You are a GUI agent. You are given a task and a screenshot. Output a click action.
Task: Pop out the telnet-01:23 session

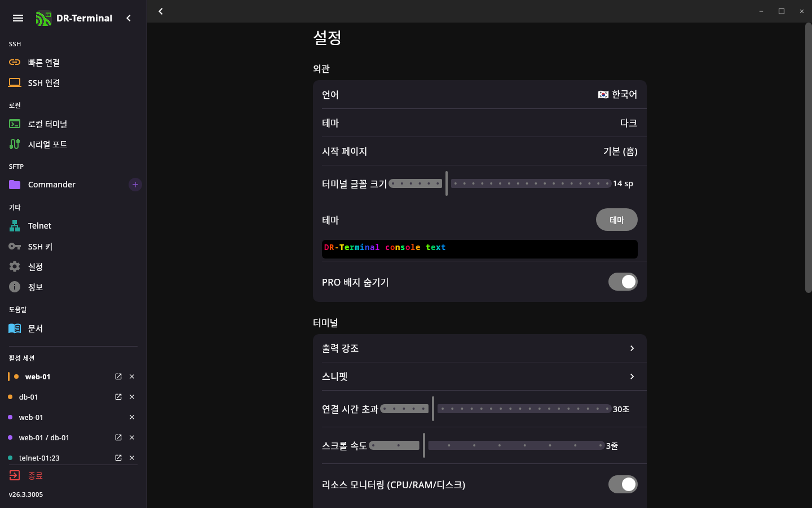[x=118, y=458]
